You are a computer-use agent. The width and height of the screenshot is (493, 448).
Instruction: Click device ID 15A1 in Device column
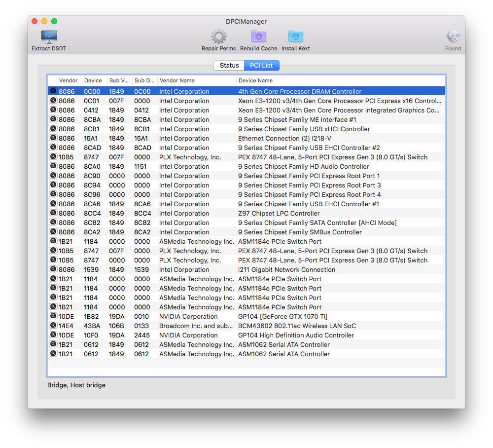tap(91, 139)
